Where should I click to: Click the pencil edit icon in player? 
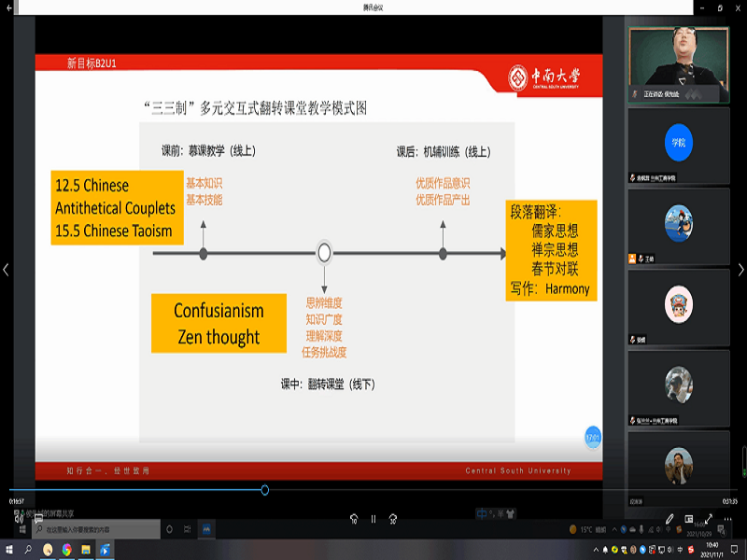click(669, 518)
